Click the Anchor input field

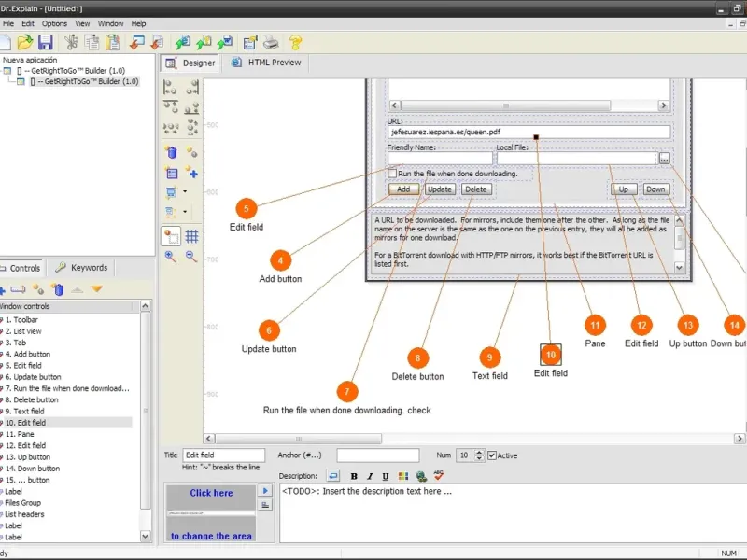[x=377, y=455]
